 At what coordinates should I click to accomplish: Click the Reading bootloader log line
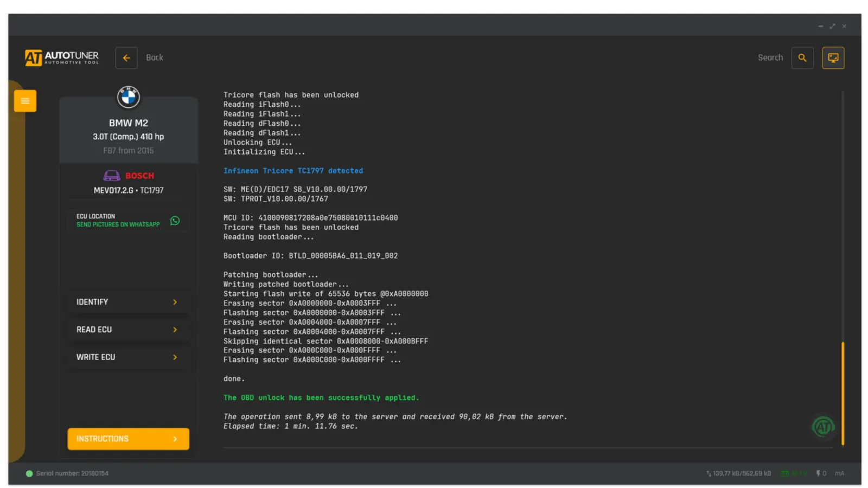pyautogui.click(x=269, y=237)
